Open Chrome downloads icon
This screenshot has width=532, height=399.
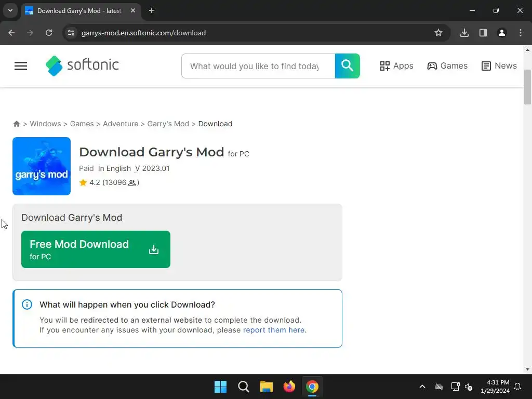coord(464,33)
